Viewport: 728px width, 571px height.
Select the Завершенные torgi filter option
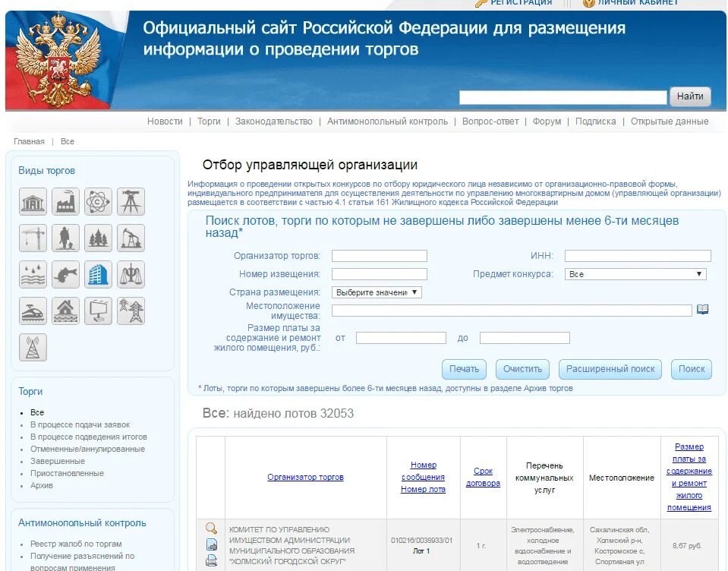click(x=58, y=461)
